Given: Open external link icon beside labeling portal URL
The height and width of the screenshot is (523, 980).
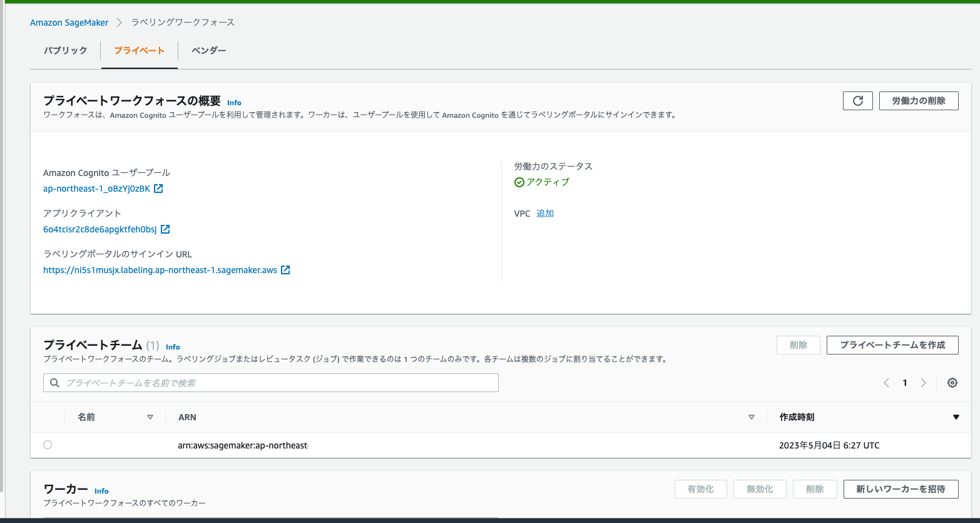Looking at the screenshot, I should point(285,270).
